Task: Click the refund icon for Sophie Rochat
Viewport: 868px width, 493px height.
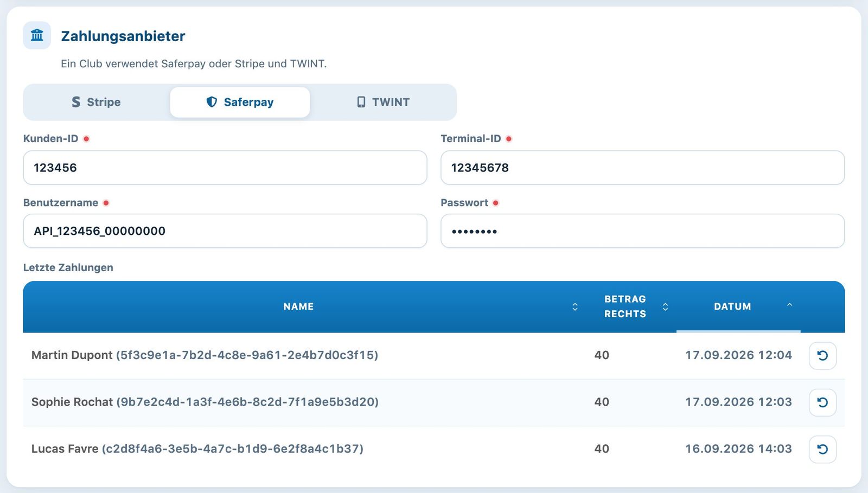Action: click(822, 402)
